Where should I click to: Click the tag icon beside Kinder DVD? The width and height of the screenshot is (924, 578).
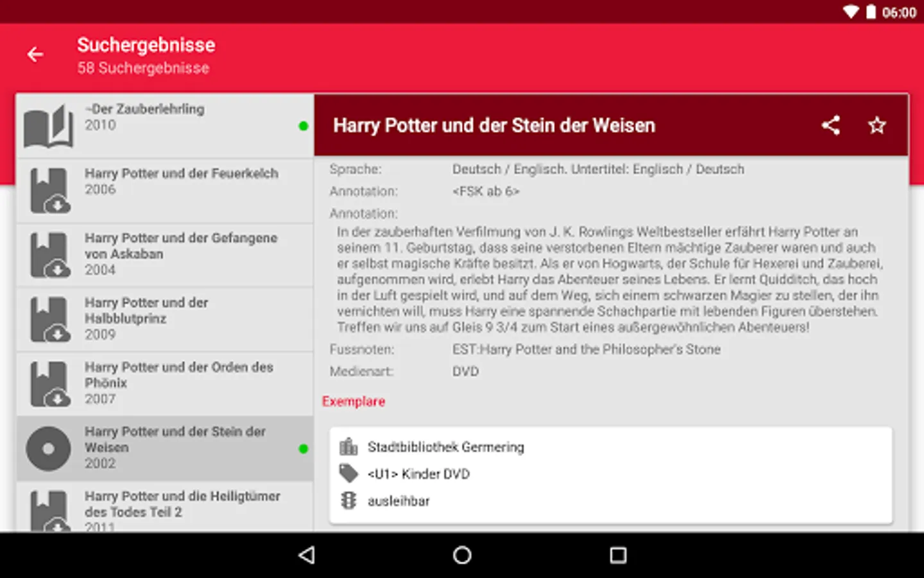pyautogui.click(x=348, y=473)
